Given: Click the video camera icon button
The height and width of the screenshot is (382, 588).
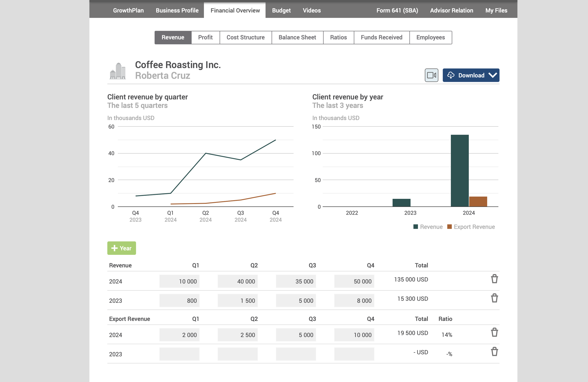Looking at the screenshot, I should pos(431,75).
